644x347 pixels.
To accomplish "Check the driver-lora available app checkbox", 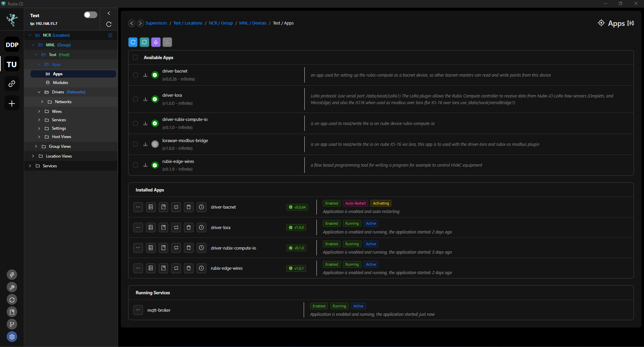I will [x=136, y=99].
